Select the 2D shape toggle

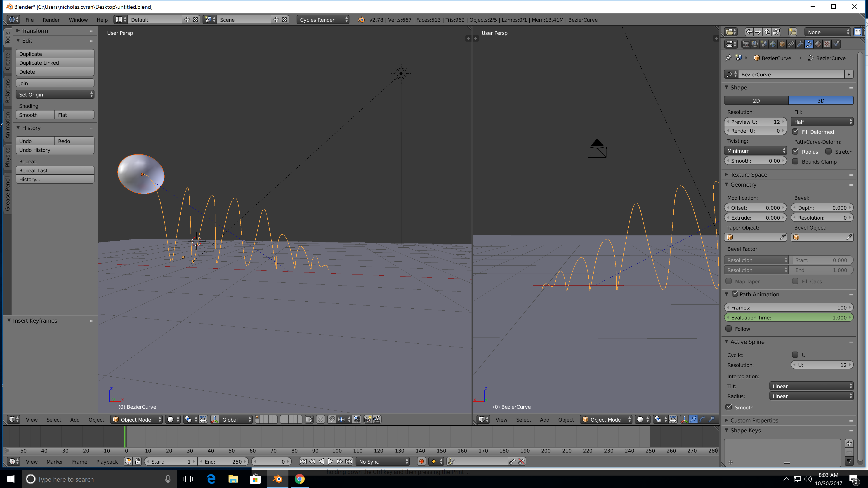coord(756,100)
